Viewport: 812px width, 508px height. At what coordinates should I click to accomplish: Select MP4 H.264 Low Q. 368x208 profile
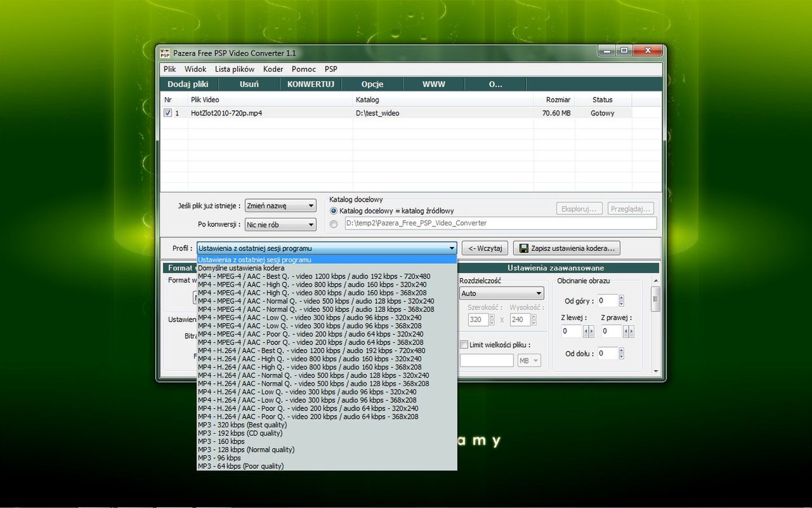click(327, 400)
